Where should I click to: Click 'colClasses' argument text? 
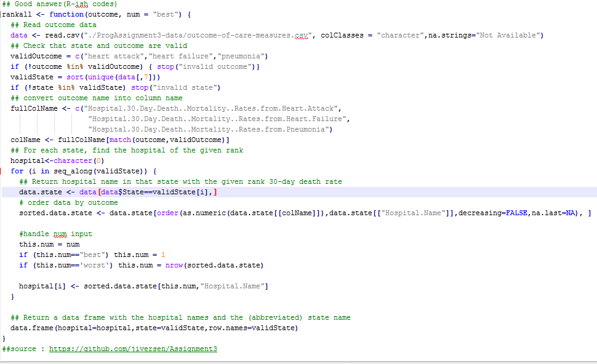[x=342, y=35]
